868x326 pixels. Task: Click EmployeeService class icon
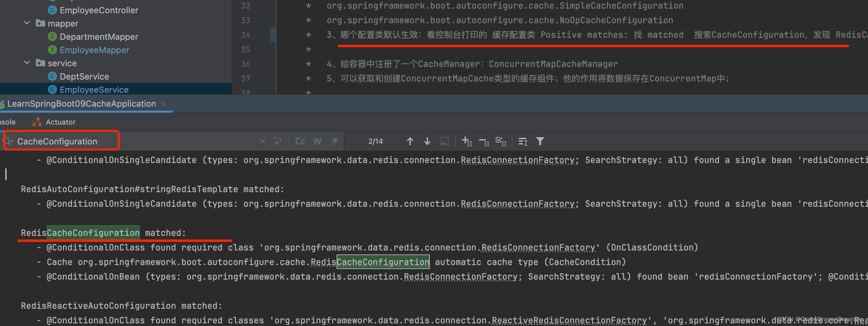click(52, 89)
